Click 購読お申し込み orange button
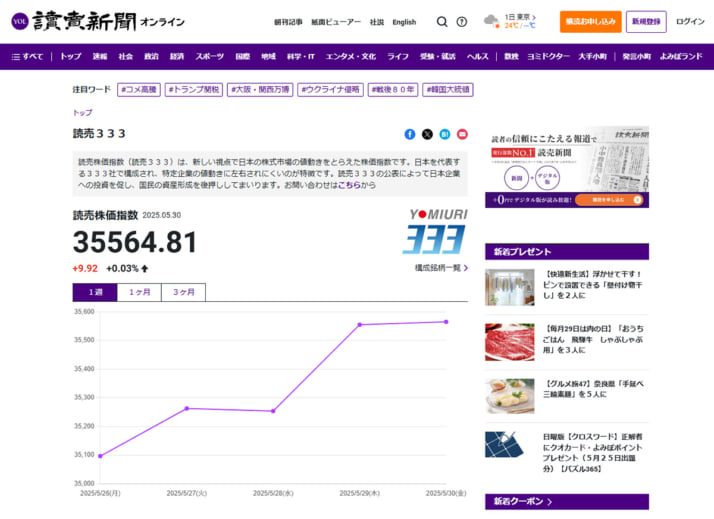714x519 pixels. click(x=591, y=21)
